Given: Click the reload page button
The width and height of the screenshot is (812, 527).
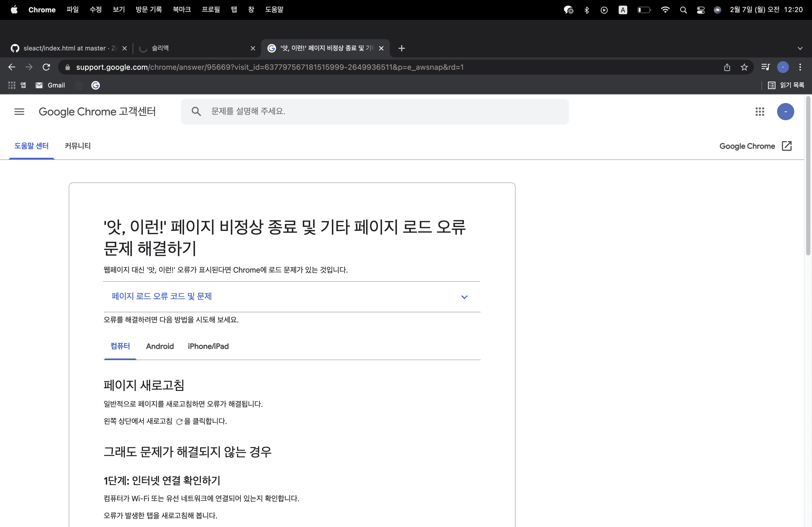Looking at the screenshot, I should pos(46,67).
